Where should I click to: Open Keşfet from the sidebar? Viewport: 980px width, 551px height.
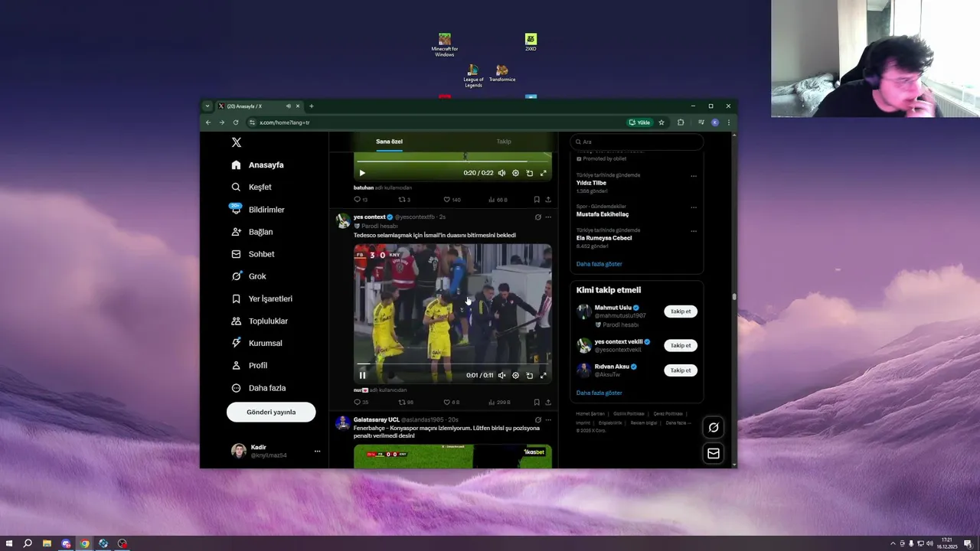251,187
